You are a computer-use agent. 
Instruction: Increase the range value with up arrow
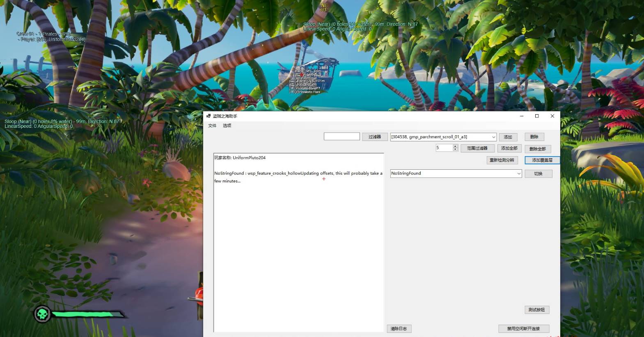455,146
